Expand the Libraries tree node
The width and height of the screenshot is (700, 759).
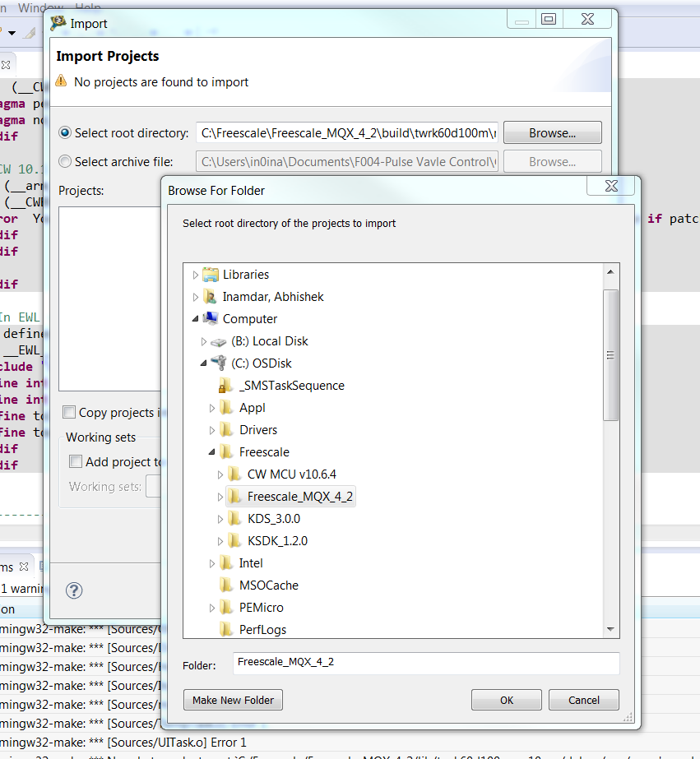pos(195,275)
